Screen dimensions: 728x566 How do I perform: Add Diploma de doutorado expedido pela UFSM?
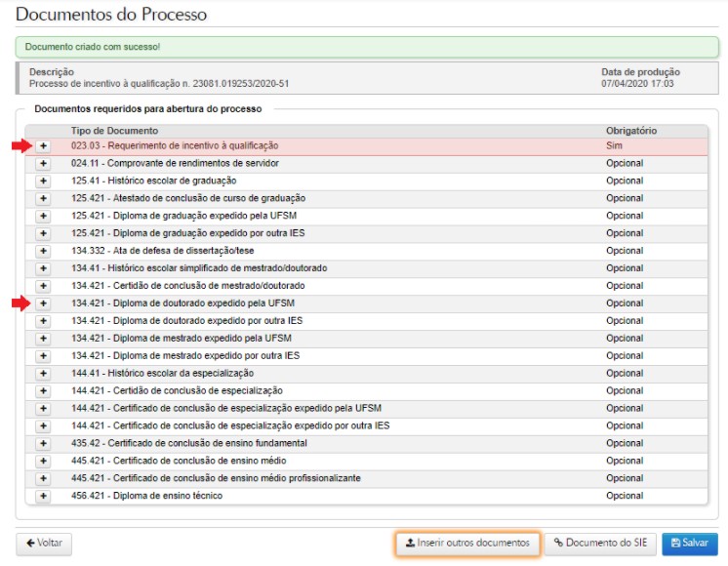[43, 303]
